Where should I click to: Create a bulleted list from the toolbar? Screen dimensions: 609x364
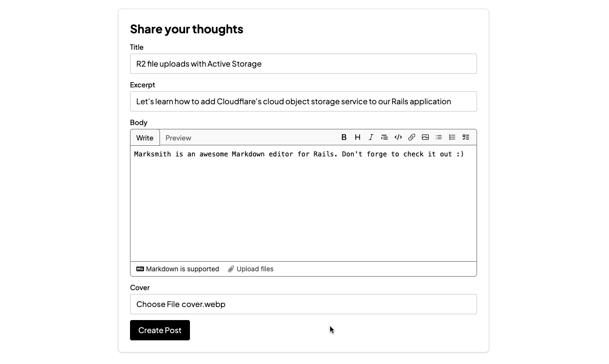[439, 138]
